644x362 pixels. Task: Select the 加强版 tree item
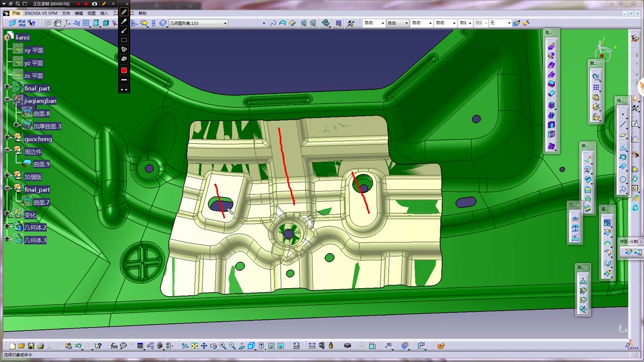33,176
